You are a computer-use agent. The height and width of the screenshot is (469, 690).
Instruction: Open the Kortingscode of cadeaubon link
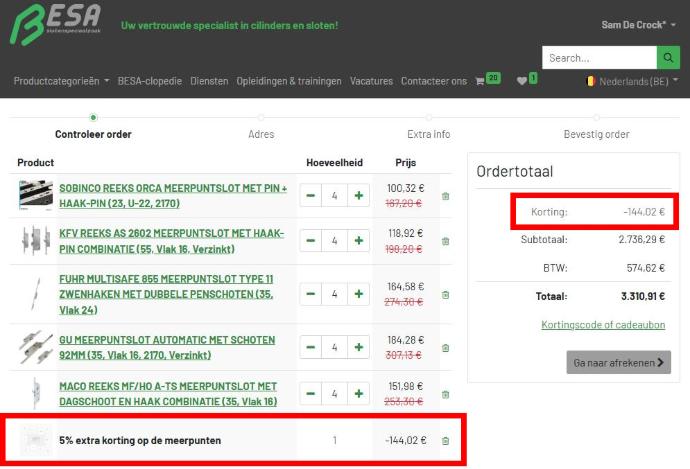click(602, 325)
